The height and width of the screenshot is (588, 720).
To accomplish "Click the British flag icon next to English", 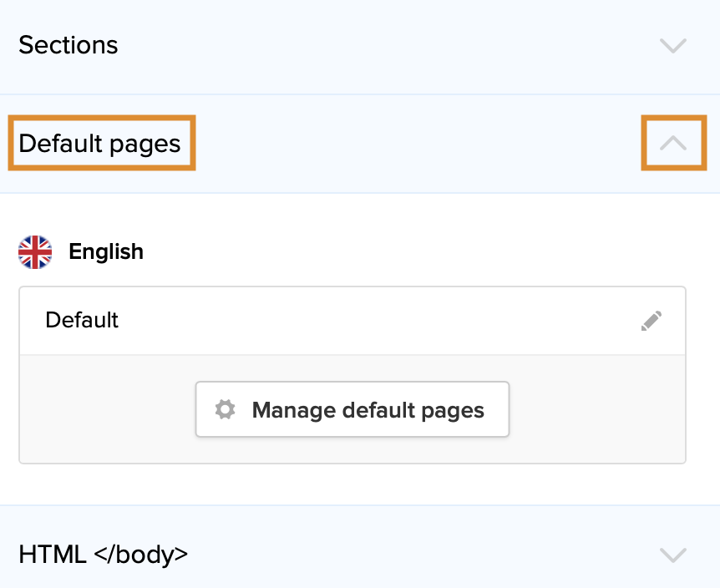I will (34, 251).
